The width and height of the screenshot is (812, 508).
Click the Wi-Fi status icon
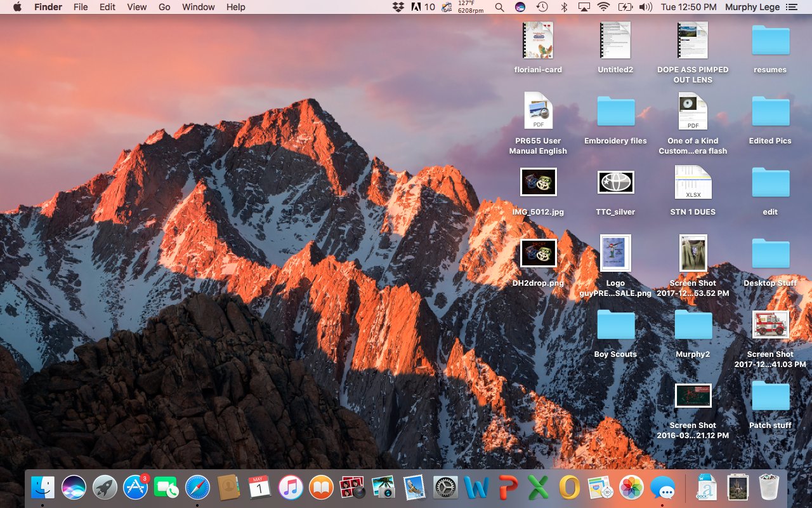click(x=604, y=7)
